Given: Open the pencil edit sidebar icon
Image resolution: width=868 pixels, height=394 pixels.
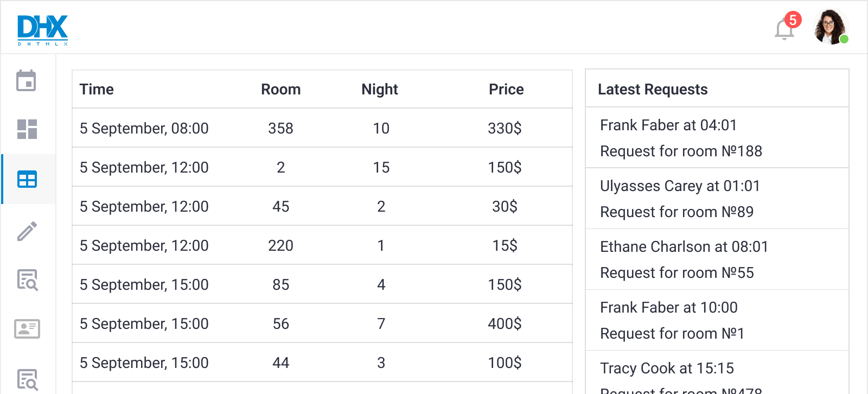Looking at the screenshot, I should (x=27, y=231).
